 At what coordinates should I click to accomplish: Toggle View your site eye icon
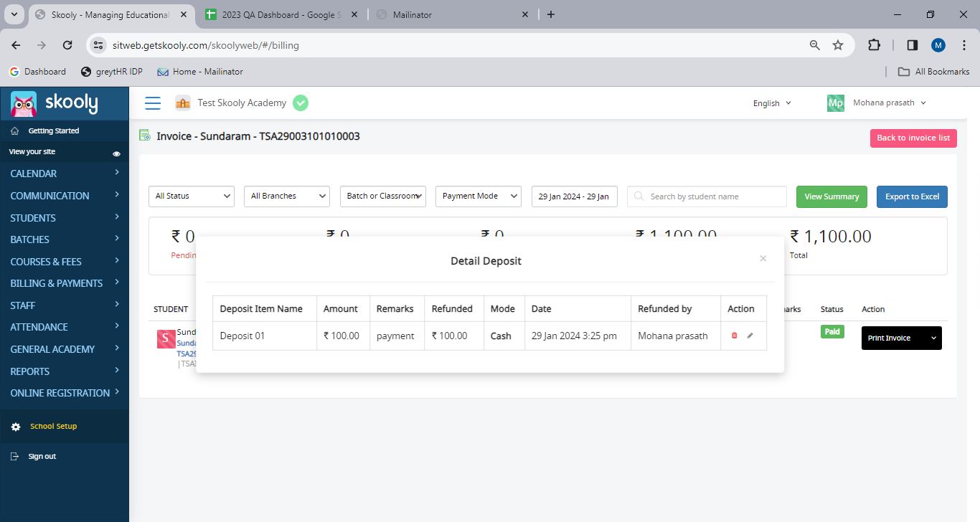pos(116,153)
